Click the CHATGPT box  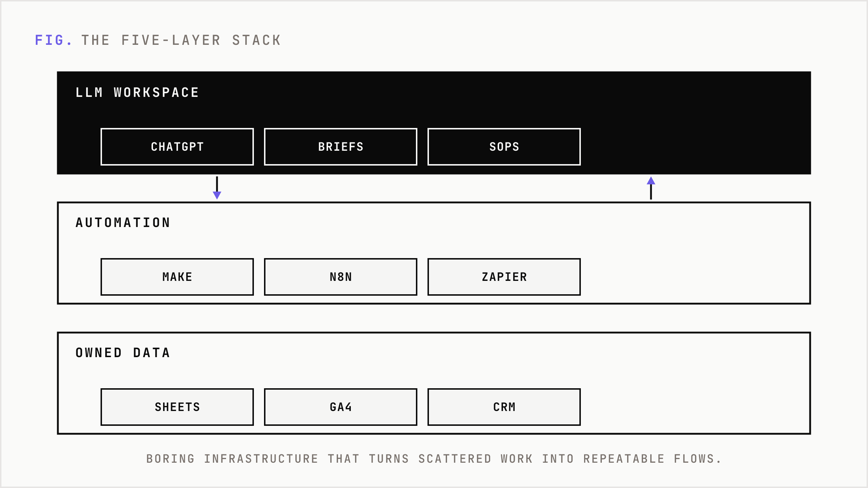tap(177, 147)
